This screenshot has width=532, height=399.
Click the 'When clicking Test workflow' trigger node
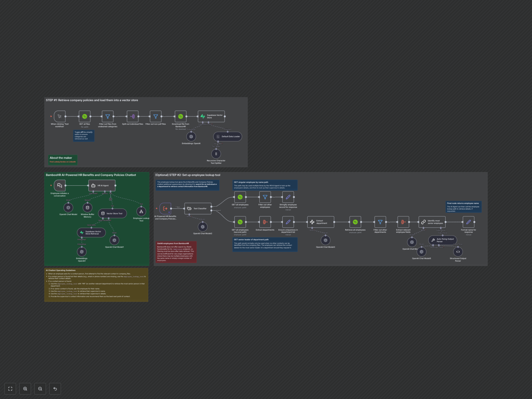(60, 116)
